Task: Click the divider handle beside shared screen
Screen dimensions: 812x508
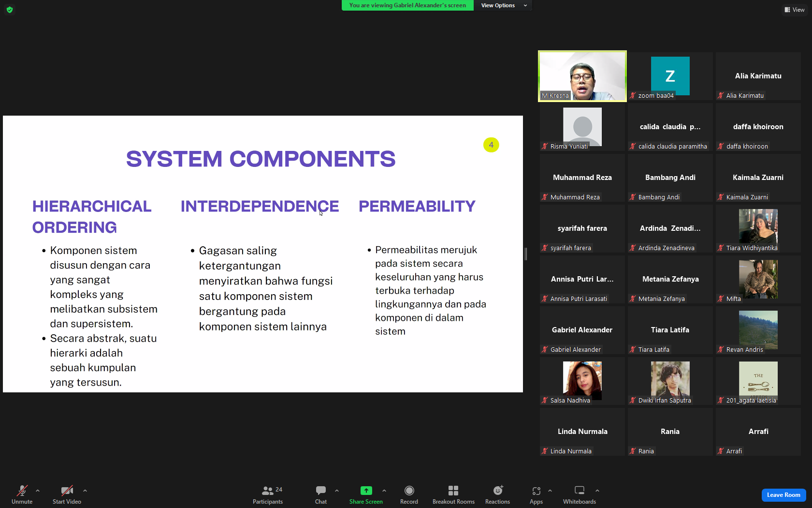Action: coord(526,254)
